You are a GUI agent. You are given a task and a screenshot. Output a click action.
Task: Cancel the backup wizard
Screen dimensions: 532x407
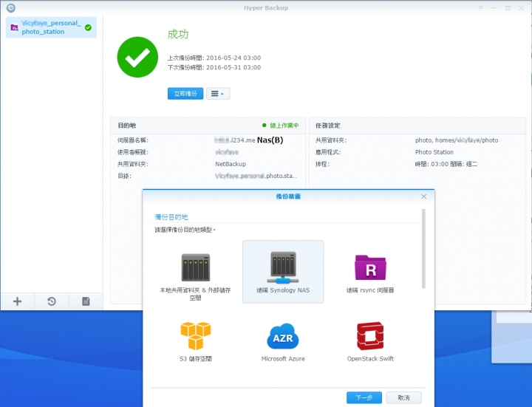(403, 397)
